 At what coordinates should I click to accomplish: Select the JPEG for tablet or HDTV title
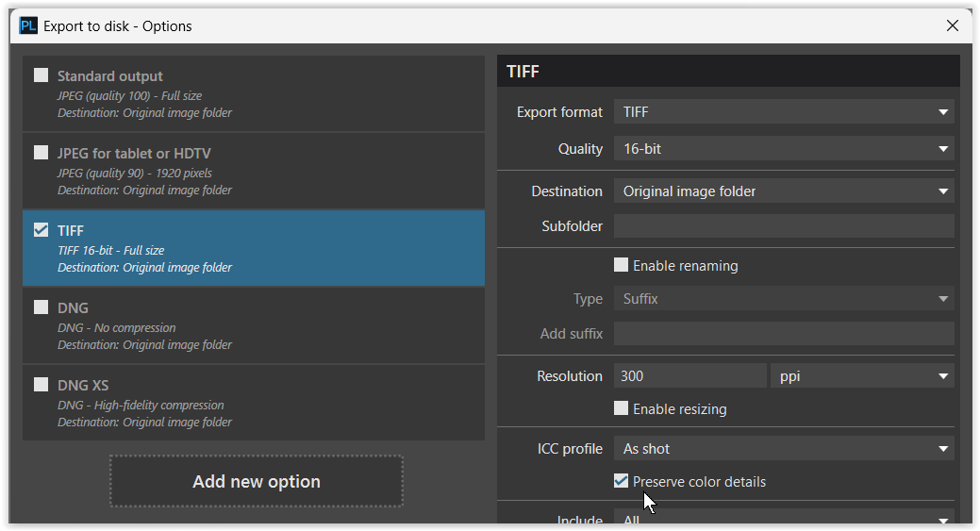[134, 154]
